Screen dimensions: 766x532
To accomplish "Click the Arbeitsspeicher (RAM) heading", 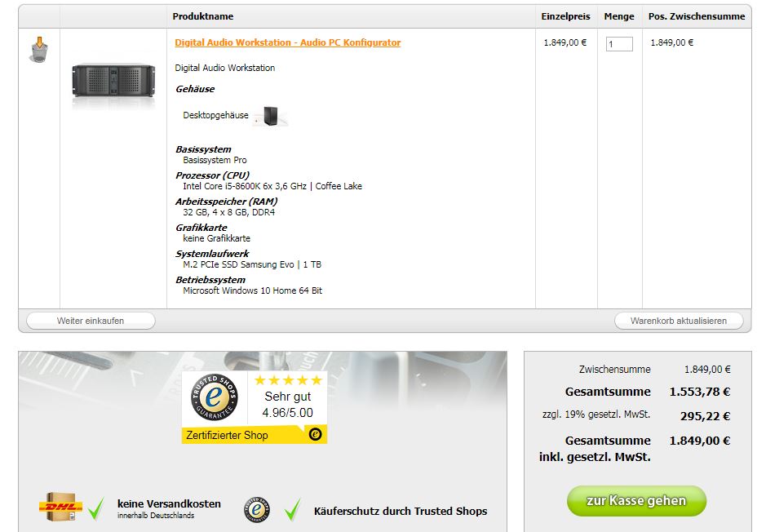I will pos(226,202).
